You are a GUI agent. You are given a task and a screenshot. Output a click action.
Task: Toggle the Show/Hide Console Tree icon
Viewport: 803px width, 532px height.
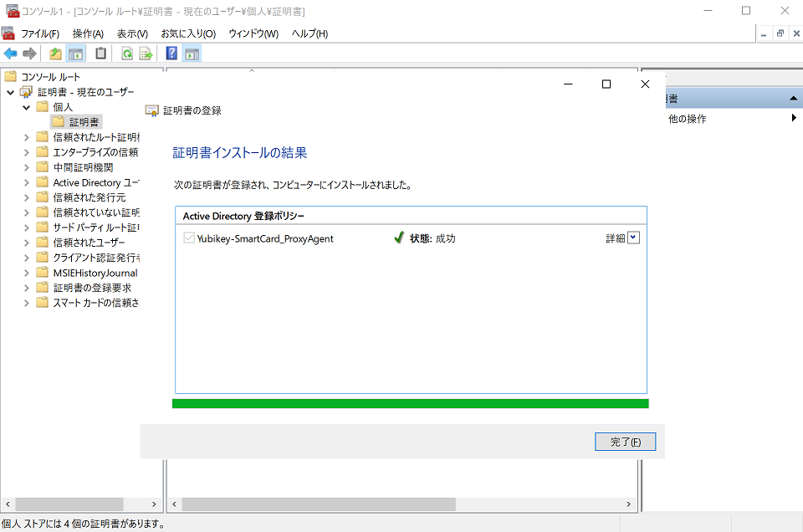(76, 54)
